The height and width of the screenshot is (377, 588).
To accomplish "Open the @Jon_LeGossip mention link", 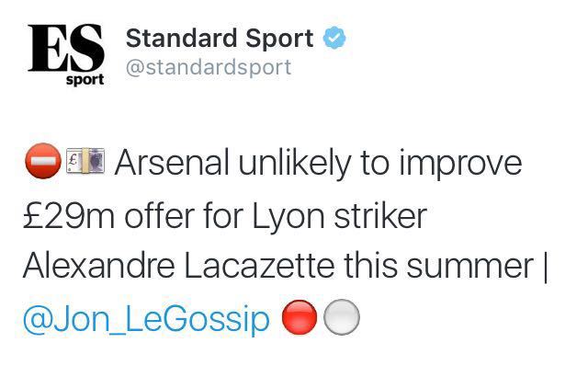I will pyautogui.click(x=146, y=319).
